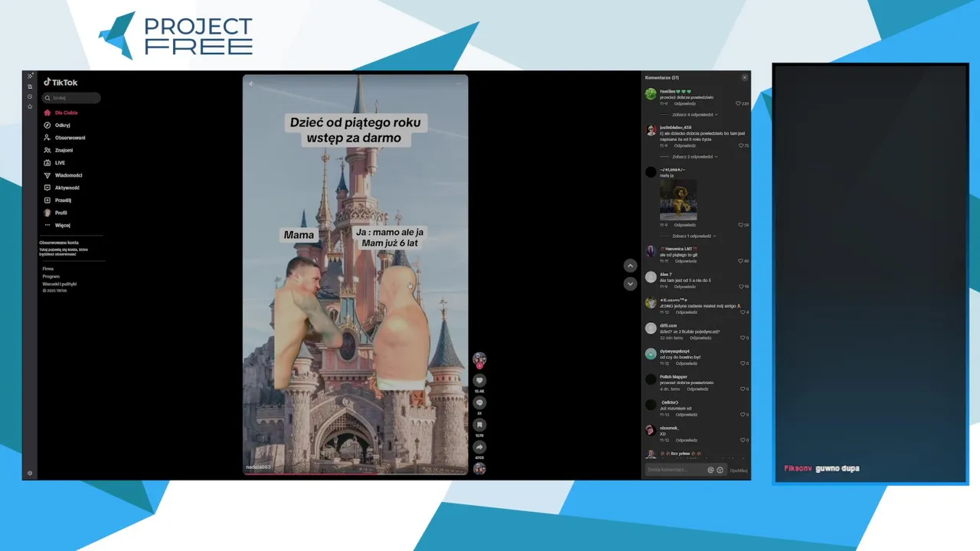Open the Madagascar lion comment image
The image size is (980, 551).
[x=678, y=200]
